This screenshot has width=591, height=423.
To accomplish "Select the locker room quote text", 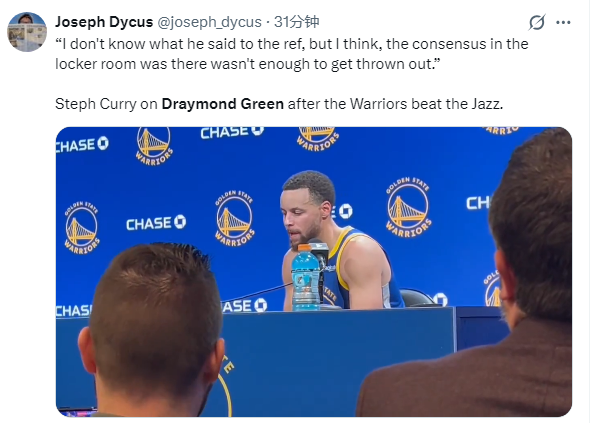I will (x=292, y=54).
